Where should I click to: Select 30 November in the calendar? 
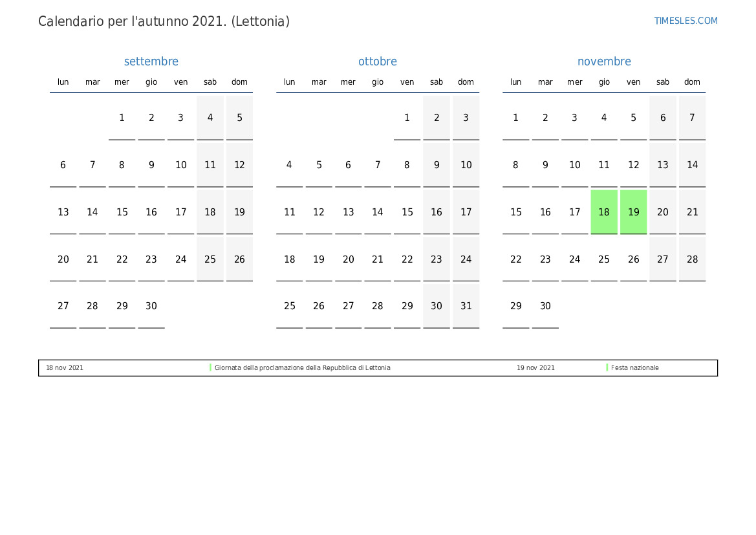545,306
